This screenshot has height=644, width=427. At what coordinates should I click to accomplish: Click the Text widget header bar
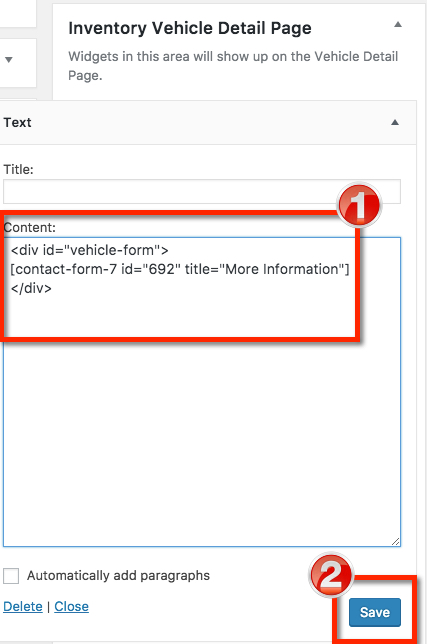tap(207, 122)
